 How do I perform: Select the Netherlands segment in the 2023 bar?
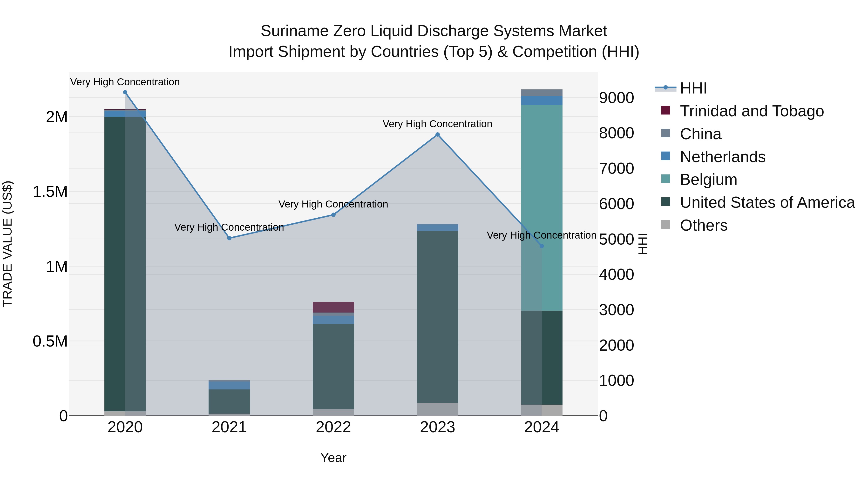(x=437, y=227)
